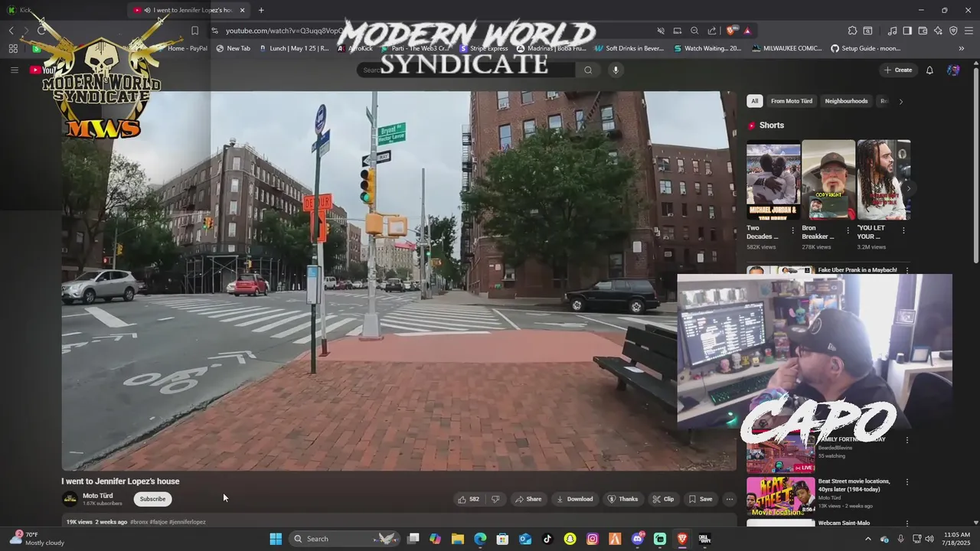Open Brave browser taskbar icon
The width and height of the screenshot is (980, 551).
coord(682,539)
